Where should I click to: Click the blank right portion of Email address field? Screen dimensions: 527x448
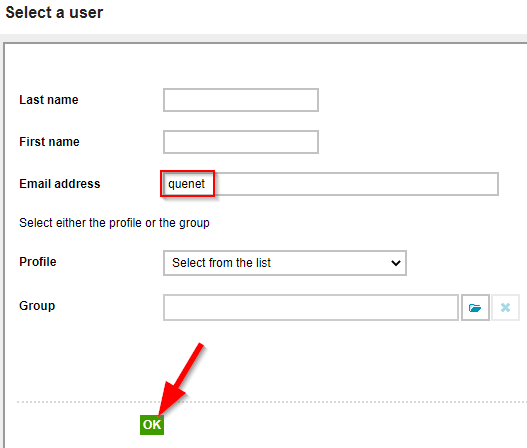pos(356,184)
